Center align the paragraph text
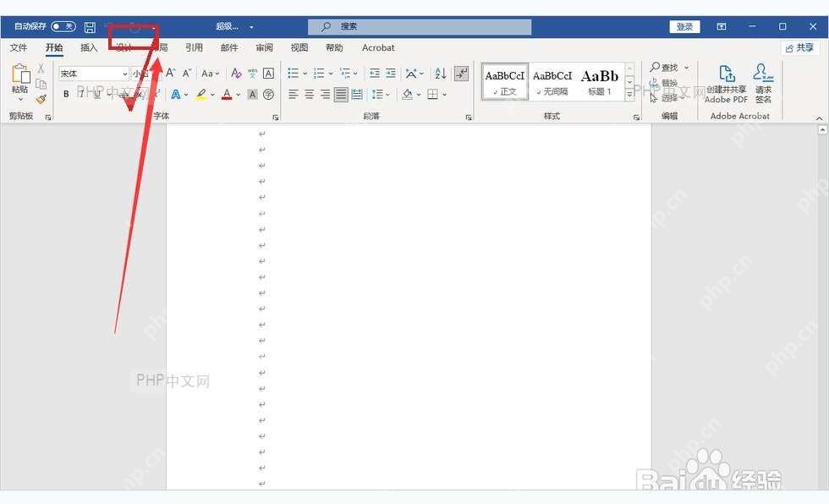This screenshot has width=829, height=504. coord(310,94)
